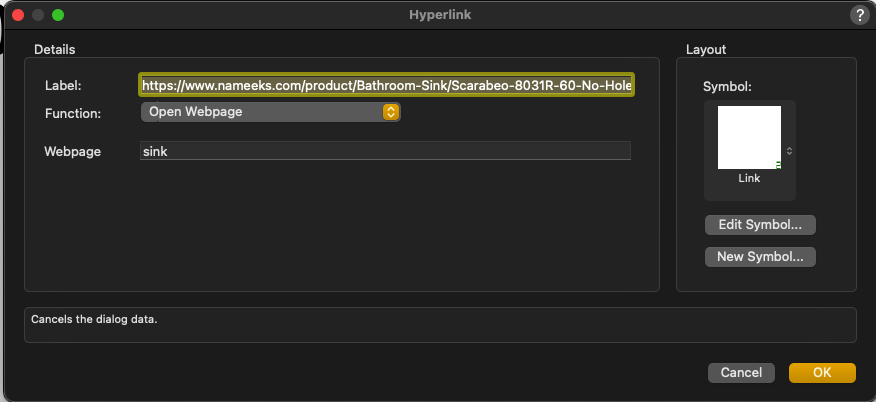Click the "Cancels the dialog data." help text
This screenshot has height=402, width=876.
coord(95,320)
